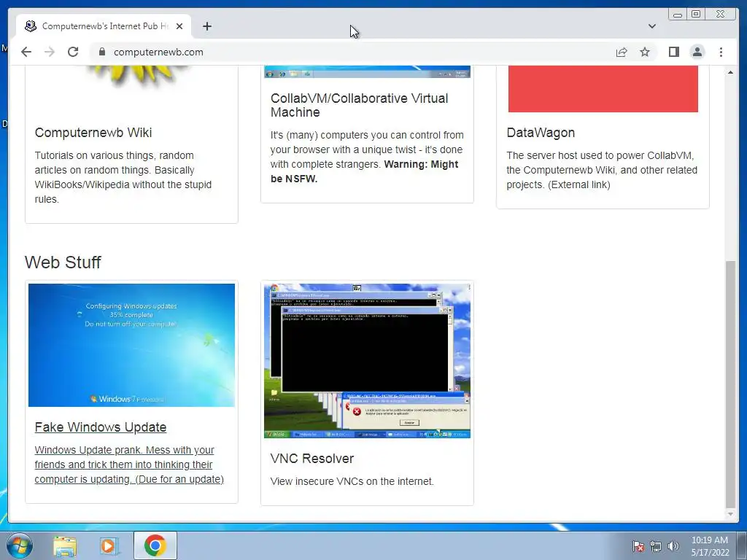Click the page scroll-down arrow
The height and width of the screenshot is (560, 747).
click(730, 514)
